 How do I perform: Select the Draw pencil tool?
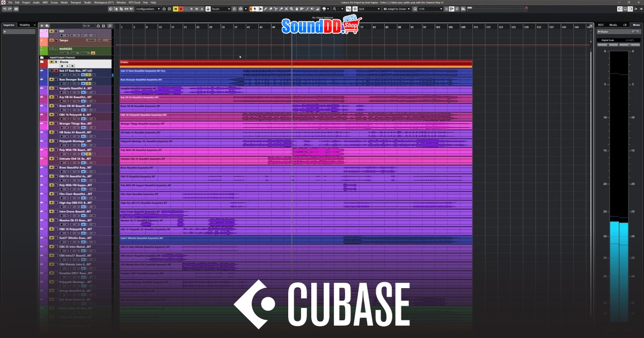[x=266, y=9]
